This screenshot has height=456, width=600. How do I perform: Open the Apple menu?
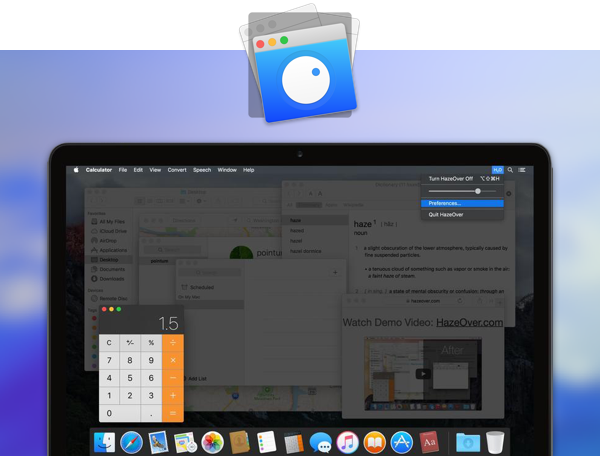point(76,170)
